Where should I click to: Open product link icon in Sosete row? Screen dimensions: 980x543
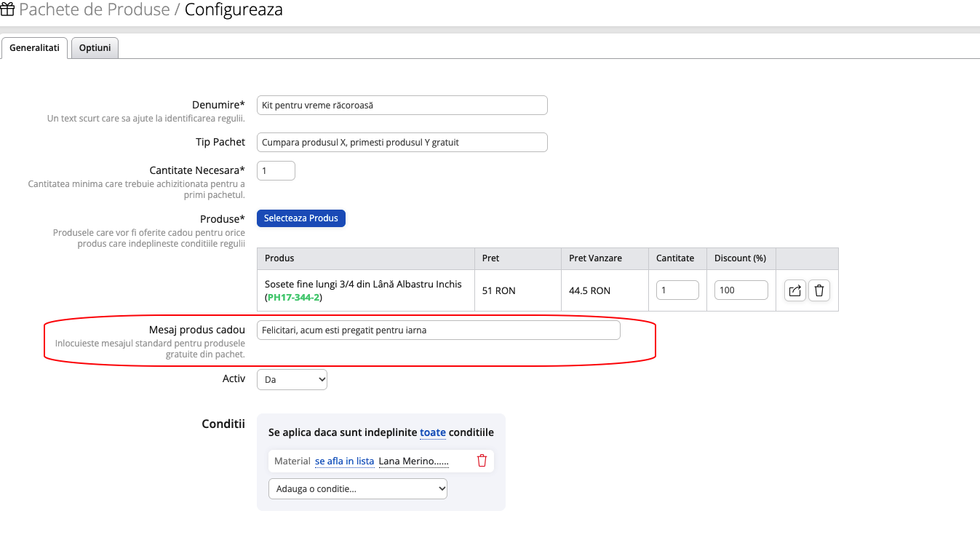pyautogui.click(x=795, y=290)
